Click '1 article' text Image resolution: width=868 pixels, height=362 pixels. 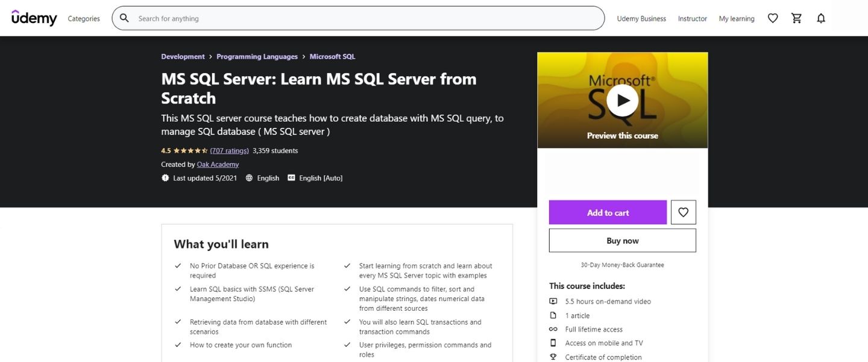coord(577,316)
